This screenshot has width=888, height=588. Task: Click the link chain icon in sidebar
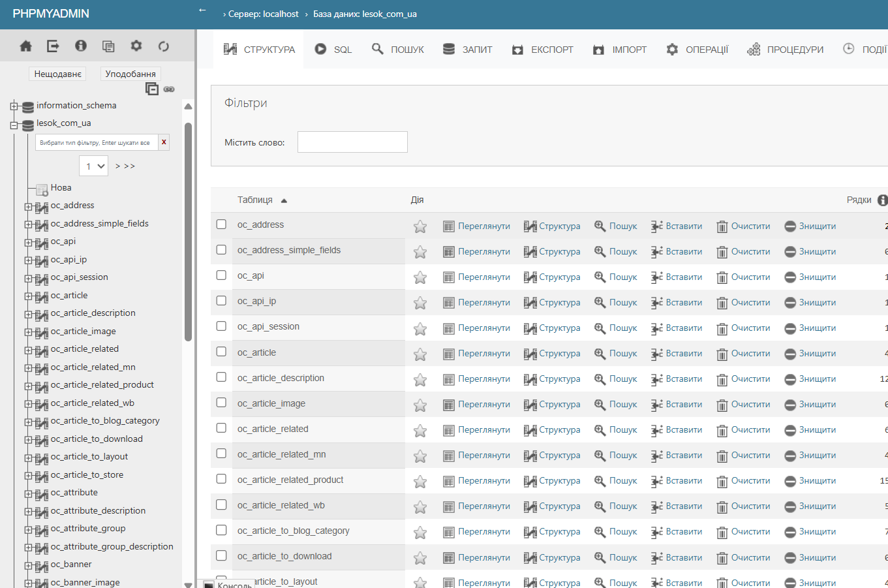(169, 89)
